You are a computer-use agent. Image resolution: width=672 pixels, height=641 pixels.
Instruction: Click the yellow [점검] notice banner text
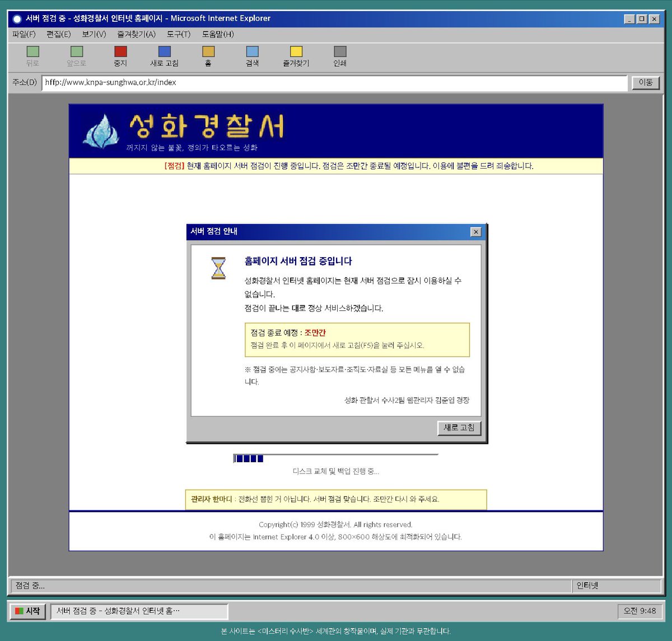[348, 166]
